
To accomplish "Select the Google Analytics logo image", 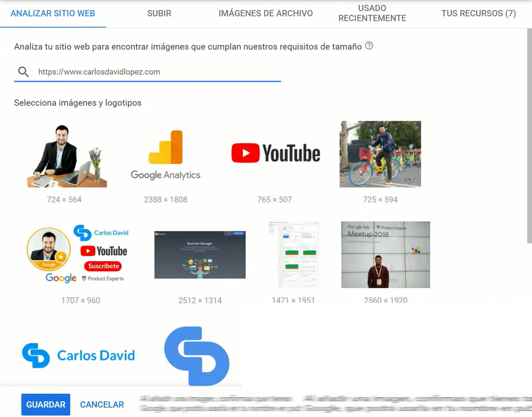I will tap(165, 155).
